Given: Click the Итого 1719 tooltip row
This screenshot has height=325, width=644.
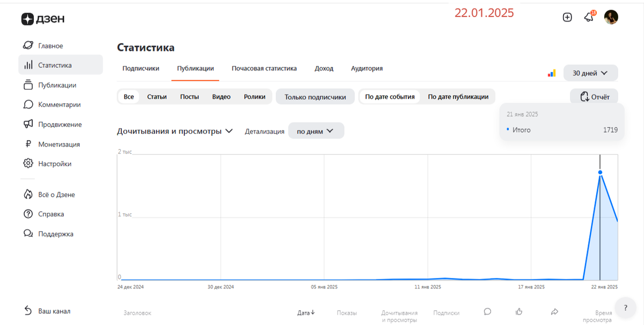Looking at the screenshot, I should (x=562, y=129).
